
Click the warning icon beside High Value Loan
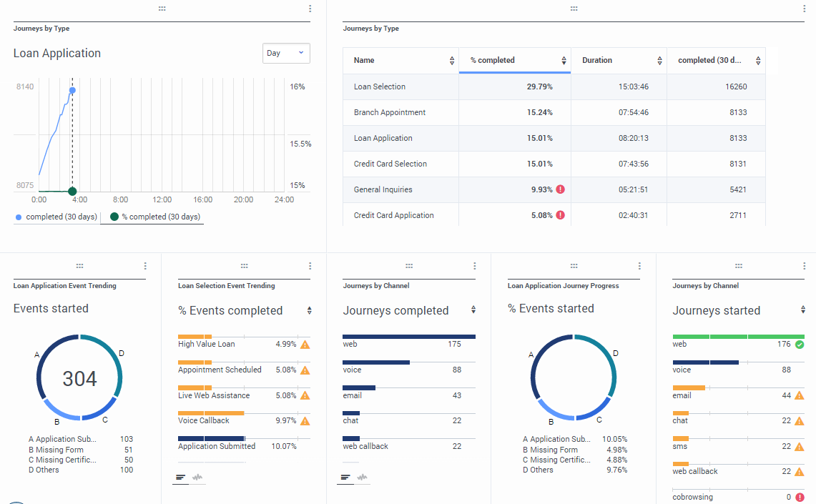pos(305,345)
